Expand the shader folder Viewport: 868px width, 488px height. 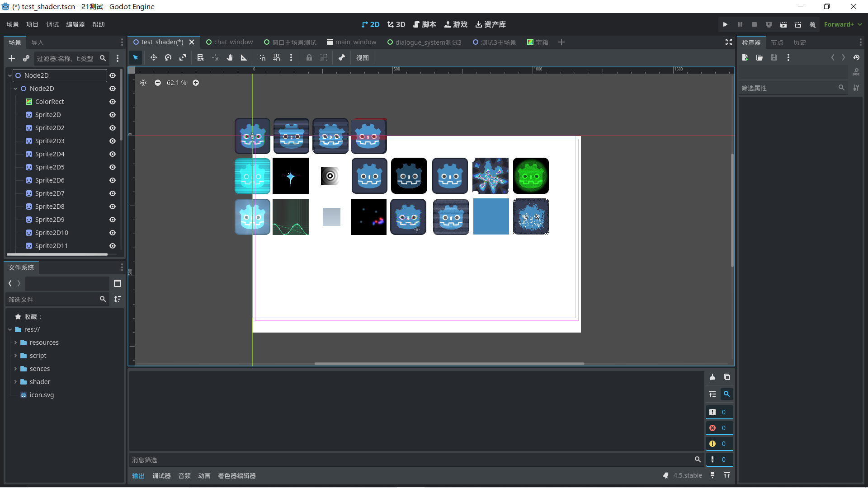click(15, 382)
